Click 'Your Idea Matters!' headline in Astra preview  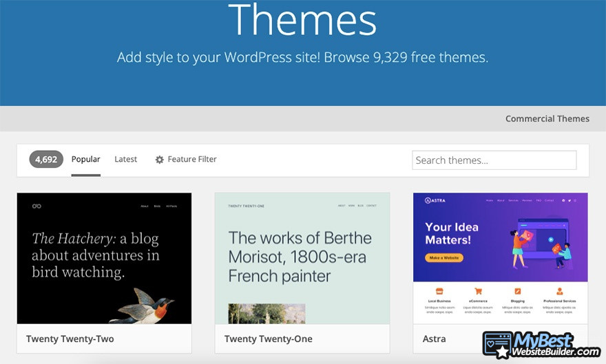click(x=452, y=233)
